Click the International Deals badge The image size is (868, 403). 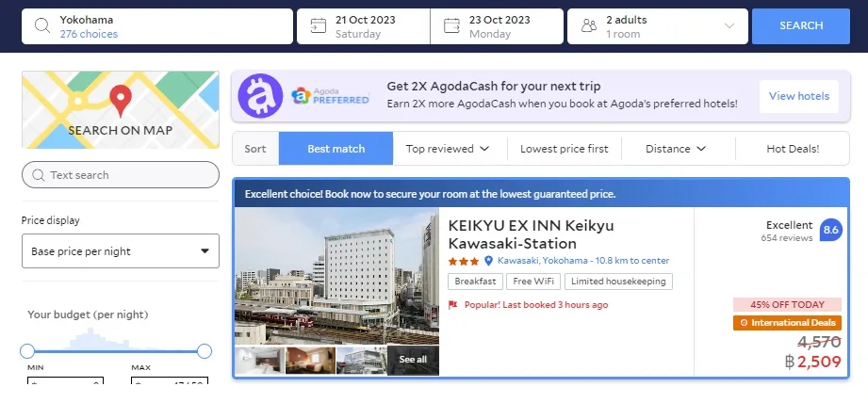[x=787, y=323]
